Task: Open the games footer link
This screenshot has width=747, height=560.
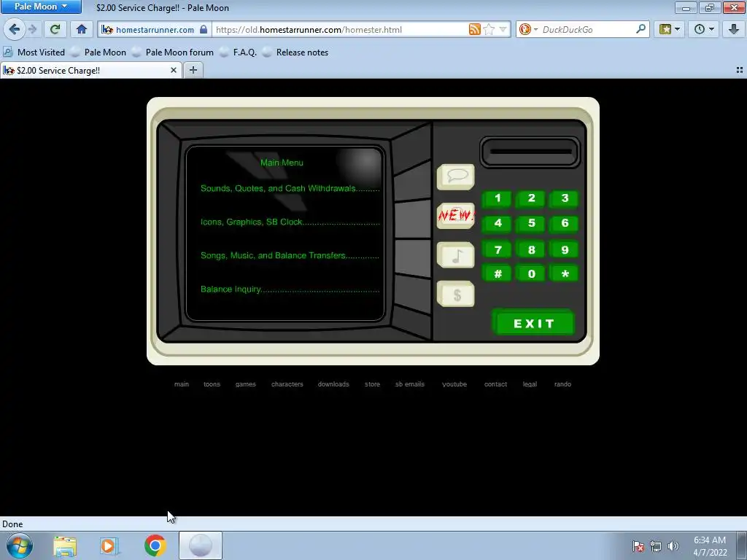Action: 245,384
